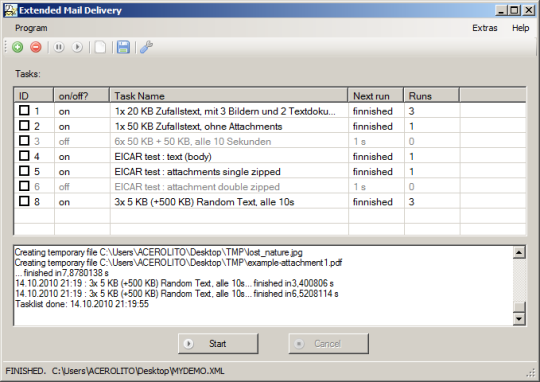Viewport: 540px width, 382px height.
Task: Select task 'EICAR test : text (body)'
Action: 163,157
